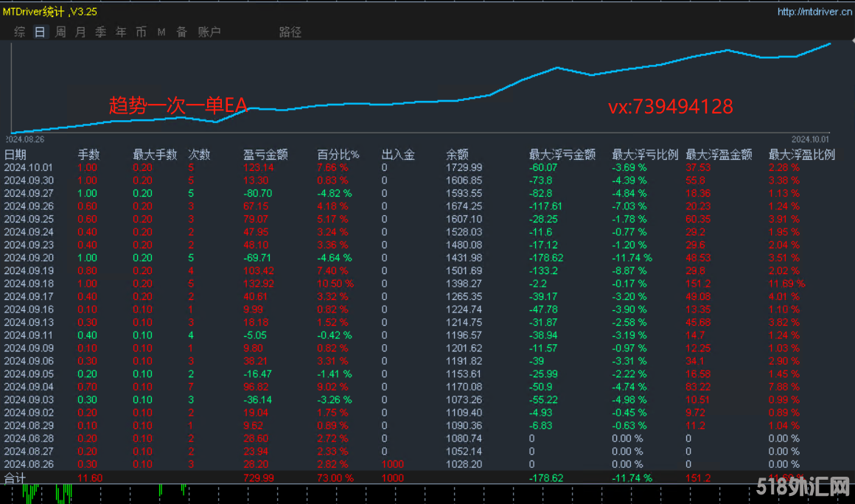This screenshot has width=855, height=504.
Task: Switch to the 账户 account tab
Action: [209, 32]
